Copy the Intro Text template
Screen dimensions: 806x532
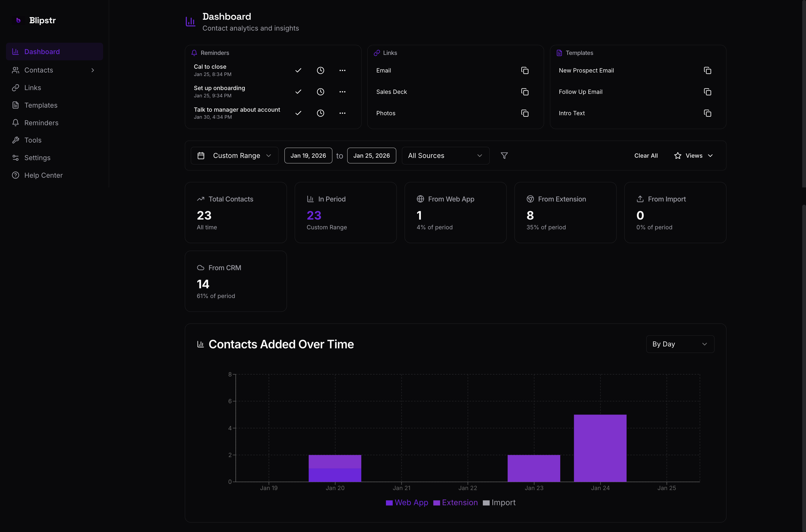click(x=707, y=113)
